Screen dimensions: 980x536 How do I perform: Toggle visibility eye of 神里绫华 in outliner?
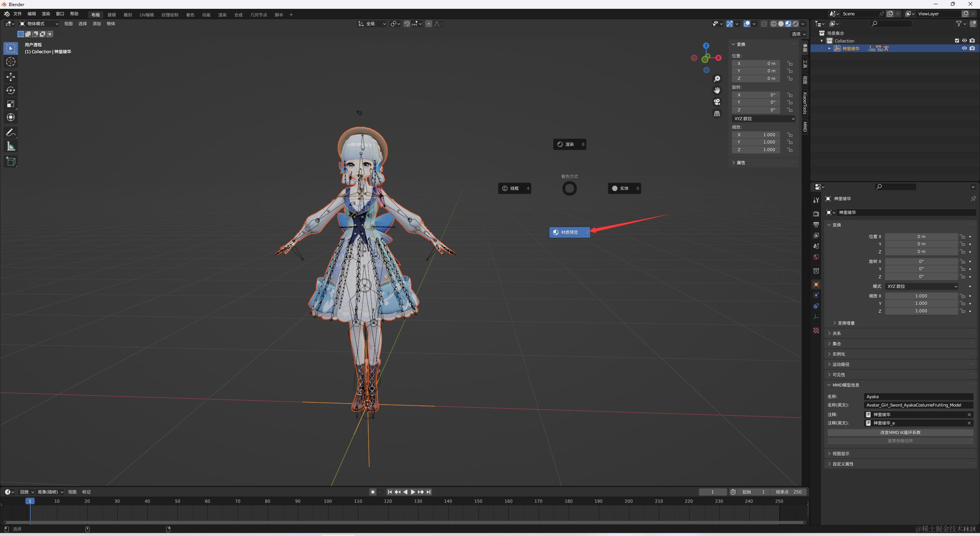964,48
